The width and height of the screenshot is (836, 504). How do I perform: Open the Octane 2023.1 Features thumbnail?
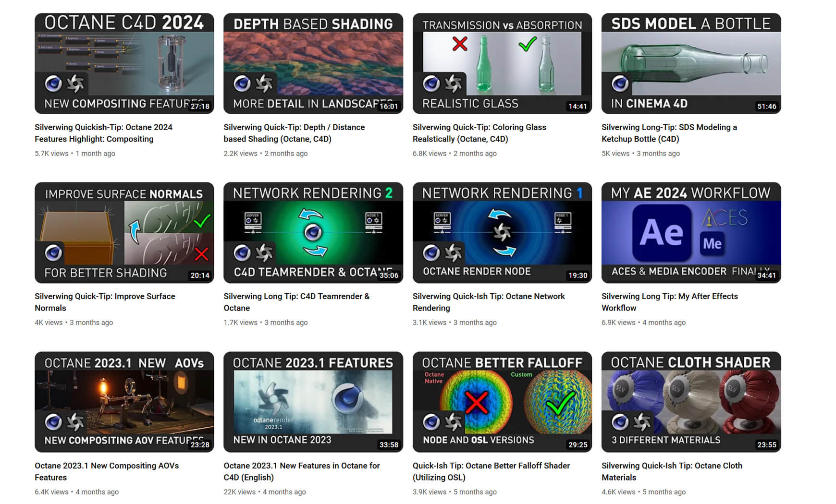click(313, 402)
